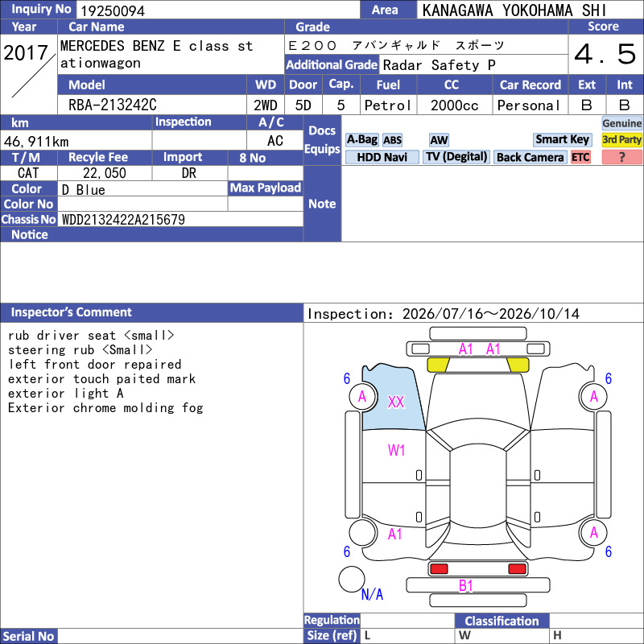Select the recycle fee value 22,050
Screen dimensions: 644x644
coord(105,173)
